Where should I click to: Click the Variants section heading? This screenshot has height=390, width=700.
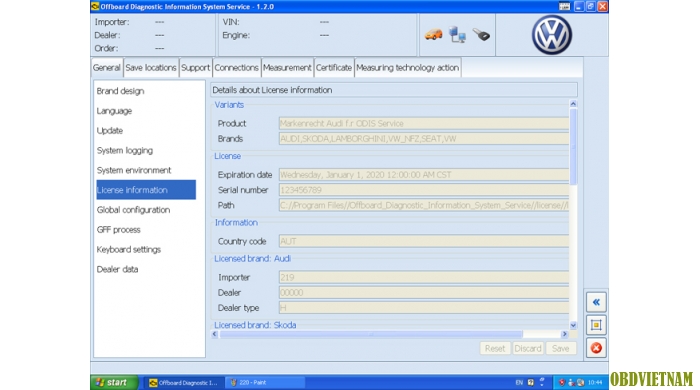point(229,105)
